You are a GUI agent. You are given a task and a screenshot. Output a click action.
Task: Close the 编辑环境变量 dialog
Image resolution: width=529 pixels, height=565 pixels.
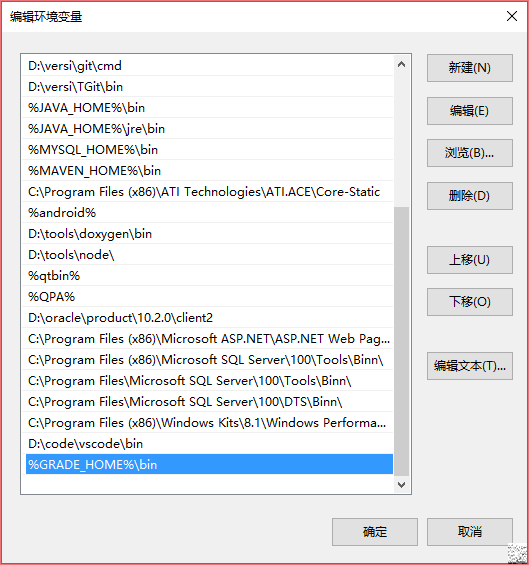512,16
